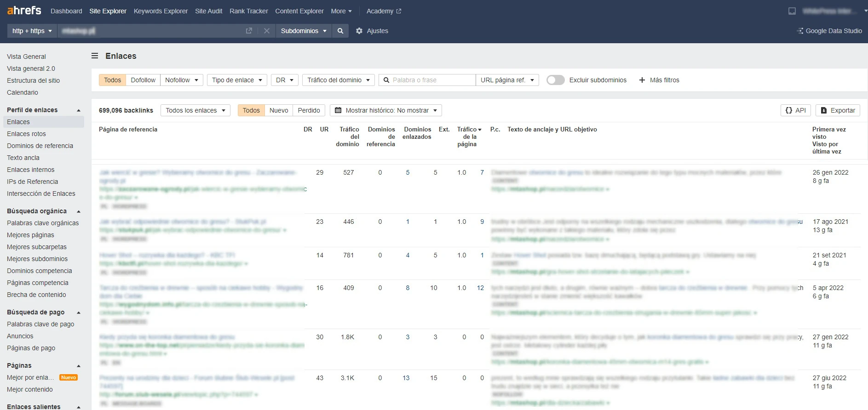
Task: Open Dashboard in top navigation
Action: [66, 11]
